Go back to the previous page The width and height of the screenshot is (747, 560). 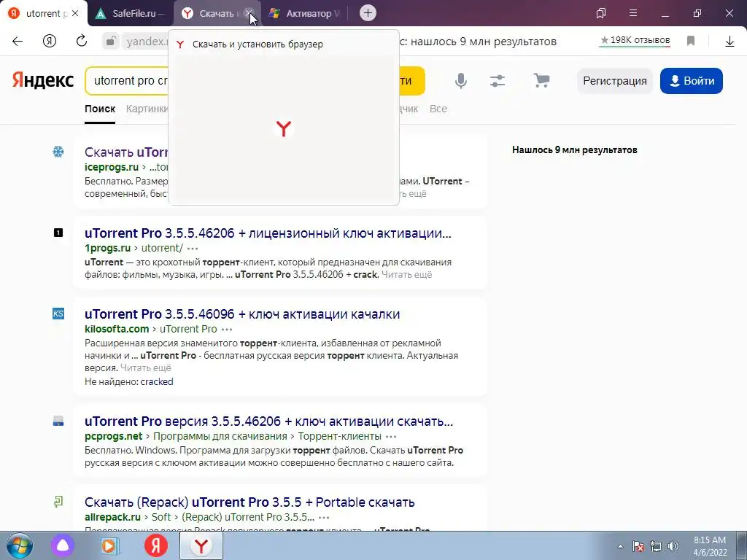[x=18, y=41]
